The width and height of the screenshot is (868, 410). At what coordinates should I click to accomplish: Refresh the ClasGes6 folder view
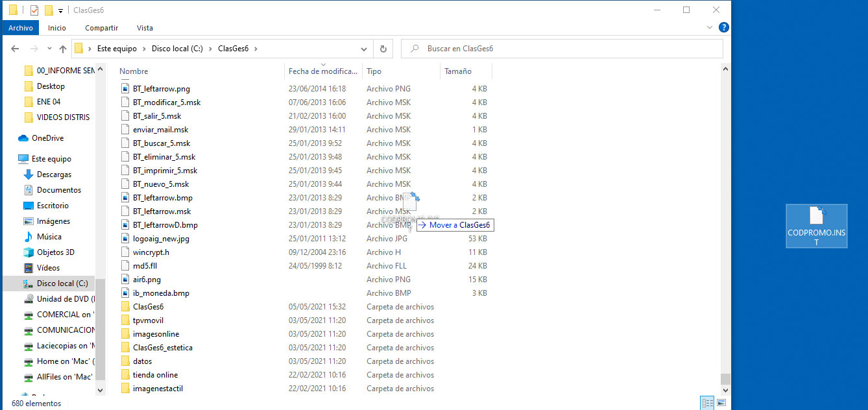[383, 49]
